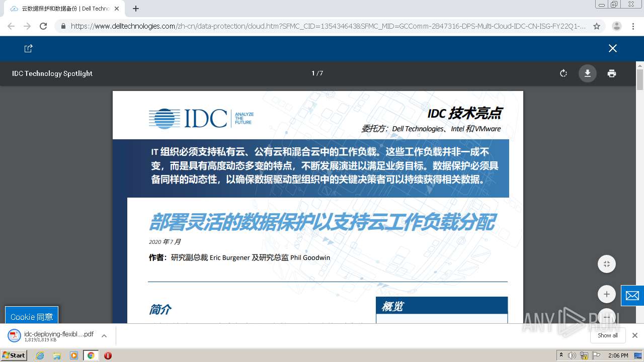This screenshot has height=362, width=644.
Task: Expand download item options chevron
Action: pos(104,336)
